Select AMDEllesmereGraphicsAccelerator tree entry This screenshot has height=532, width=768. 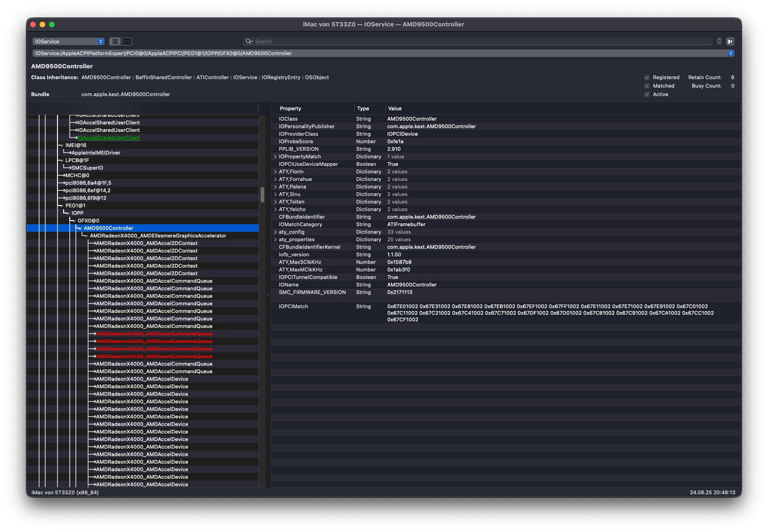click(158, 236)
